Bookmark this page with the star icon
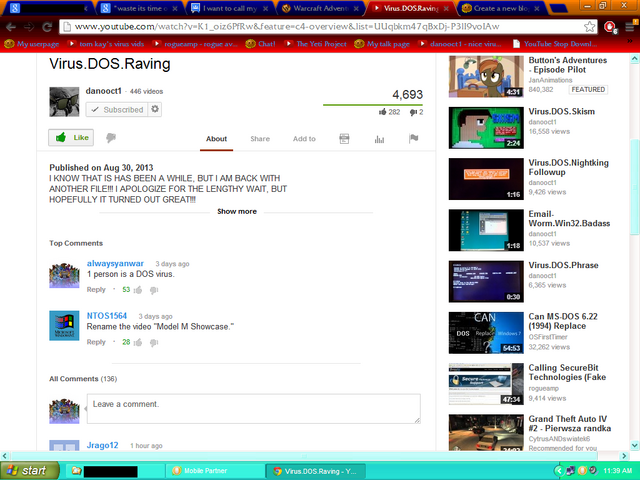 pyautogui.click(x=589, y=27)
